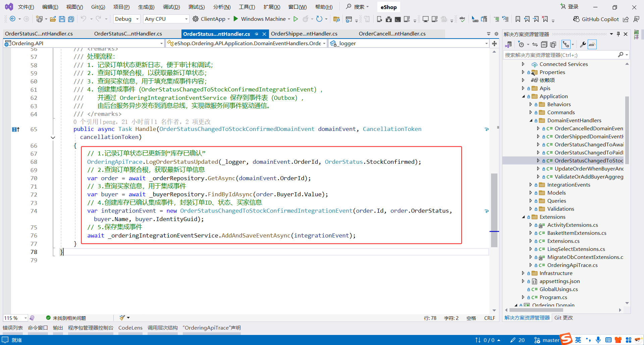
Task: Open the 115 % zoom dropdown
Action: [x=15, y=318]
